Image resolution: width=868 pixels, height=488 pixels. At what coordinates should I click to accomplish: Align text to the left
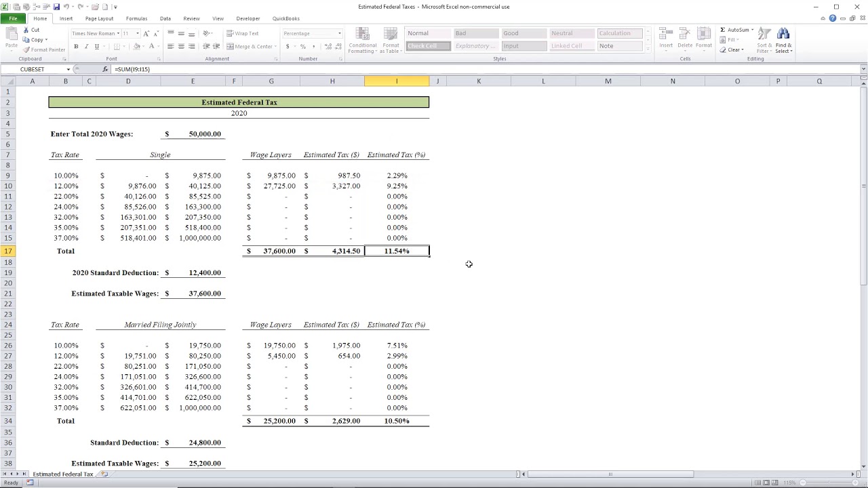(171, 46)
